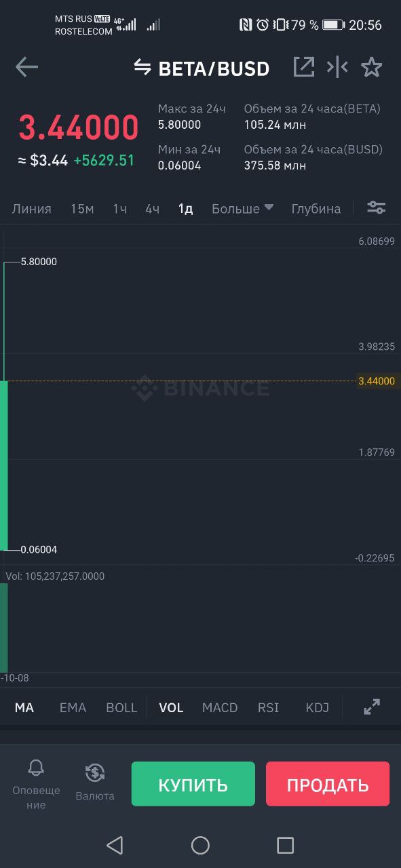The height and width of the screenshot is (868, 401).
Task: Tap the red ПРОДАТЬ button
Action: point(328,784)
